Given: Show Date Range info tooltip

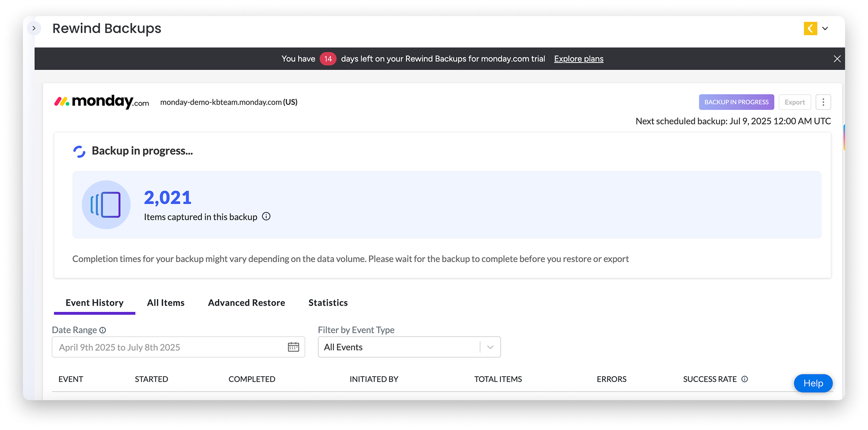Looking at the screenshot, I should tap(103, 330).
